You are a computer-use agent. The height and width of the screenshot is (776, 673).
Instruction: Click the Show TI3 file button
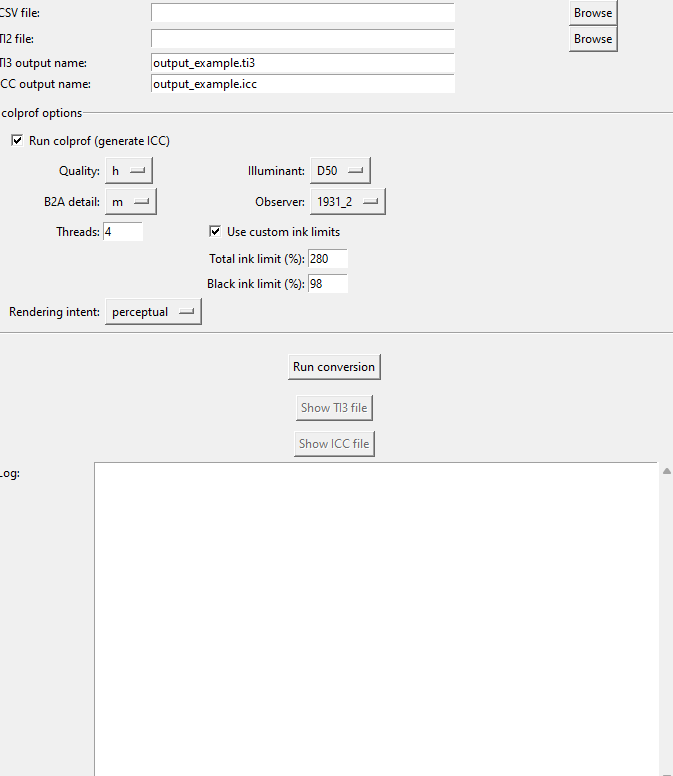334,408
